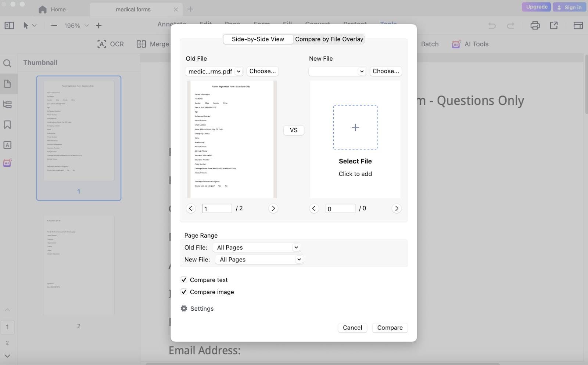Select the OCR tool
The width and height of the screenshot is (588, 365).
click(x=110, y=44)
